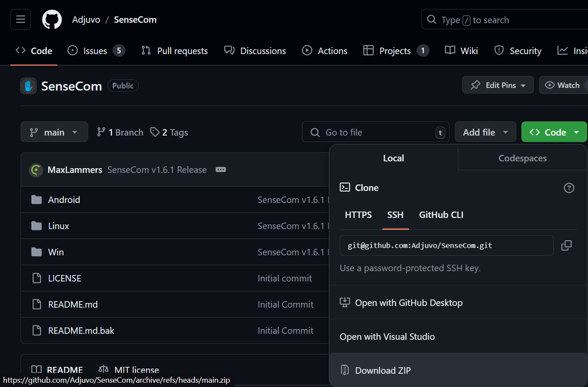The image size is (588, 387).
Task: Open the search field magnifier icon
Action: (x=430, y=19)
